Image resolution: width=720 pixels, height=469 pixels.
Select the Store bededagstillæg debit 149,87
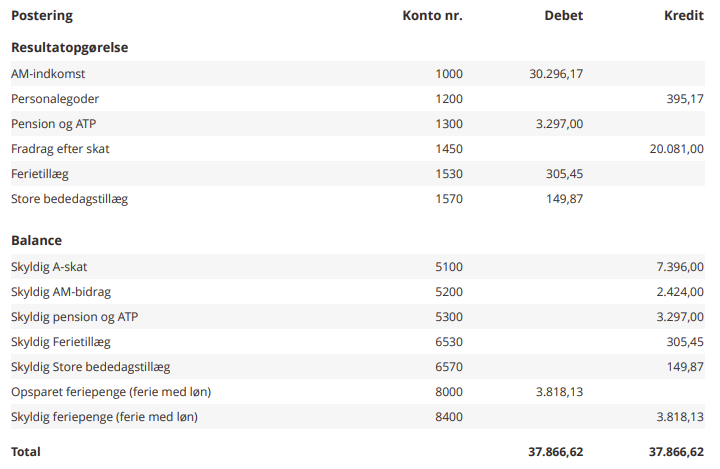click(565, 199)
